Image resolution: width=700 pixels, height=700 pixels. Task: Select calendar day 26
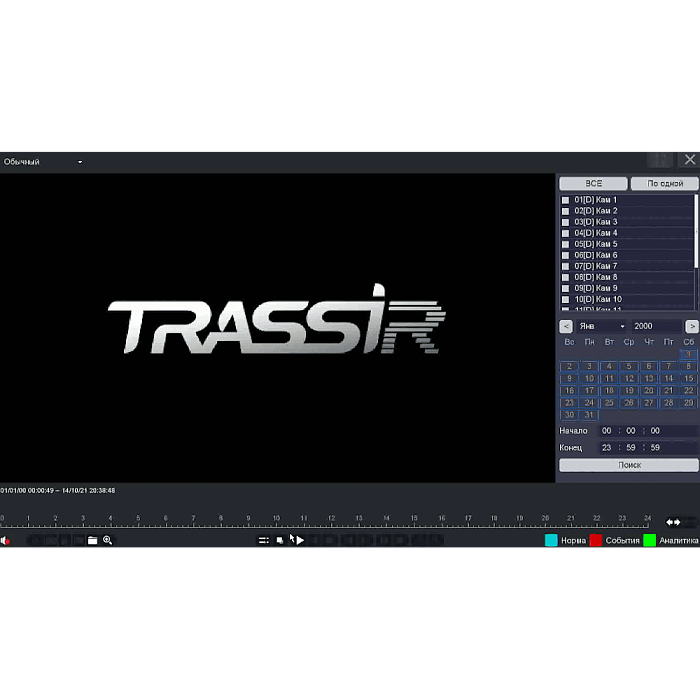(629, 403)
